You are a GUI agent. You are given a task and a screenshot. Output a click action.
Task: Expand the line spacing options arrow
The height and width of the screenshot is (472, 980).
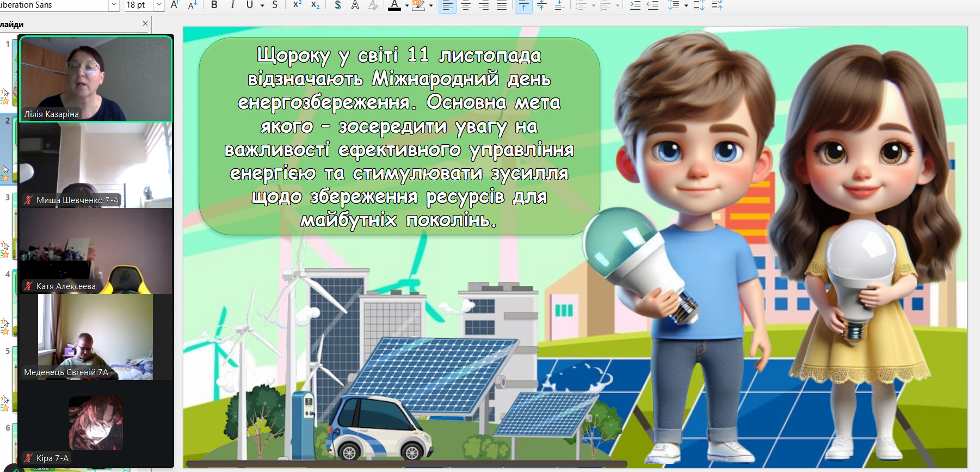[686, 5]
